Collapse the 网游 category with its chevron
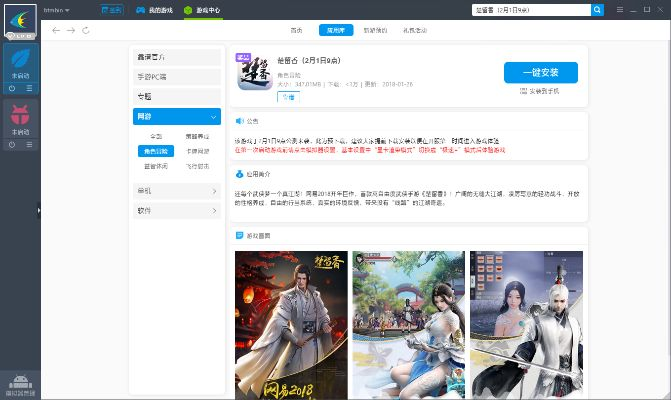 [213, 117]
